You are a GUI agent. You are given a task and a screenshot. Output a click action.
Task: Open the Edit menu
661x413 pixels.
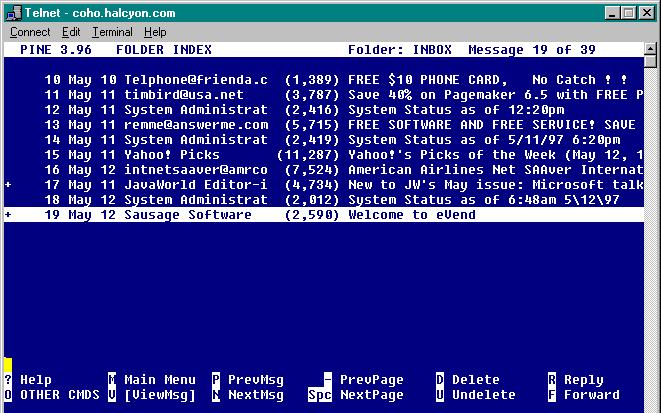tap(71, 32)
